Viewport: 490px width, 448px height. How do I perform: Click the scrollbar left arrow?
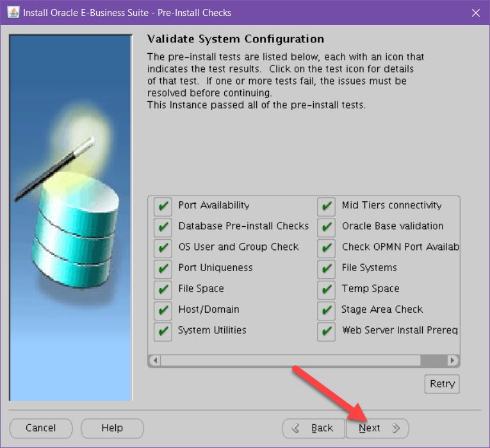point(155,360)
